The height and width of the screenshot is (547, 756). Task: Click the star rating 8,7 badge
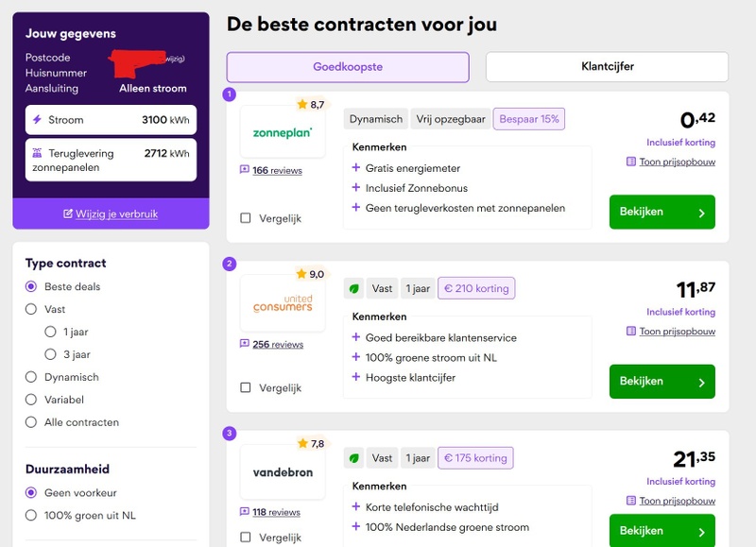[x=310, y=105]
